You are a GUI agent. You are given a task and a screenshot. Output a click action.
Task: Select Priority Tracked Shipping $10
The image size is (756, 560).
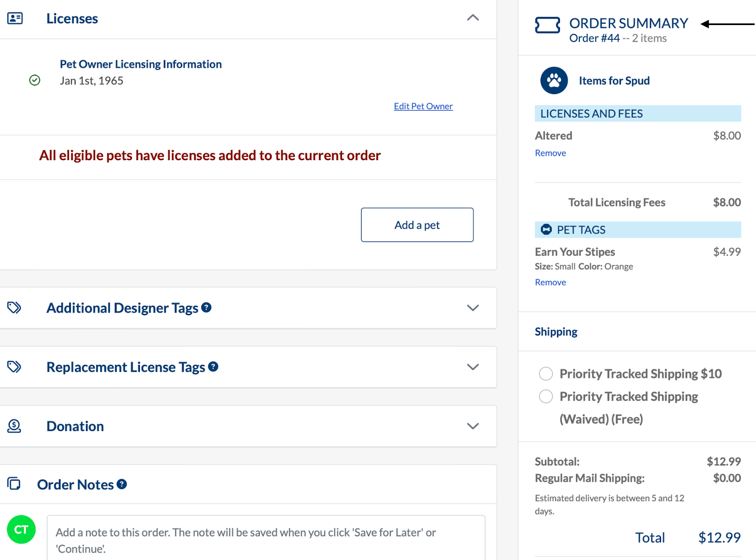[546, 373]
